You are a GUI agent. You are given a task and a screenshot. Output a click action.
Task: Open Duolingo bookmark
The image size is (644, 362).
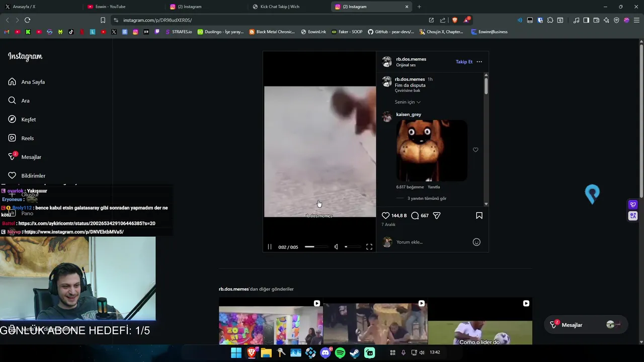(220, 32)
